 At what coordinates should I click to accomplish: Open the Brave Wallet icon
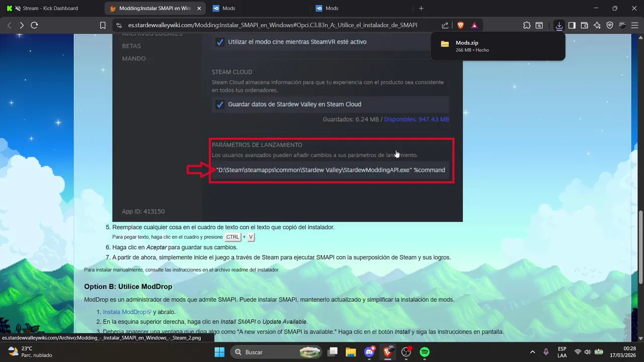(x=585, y=25)
